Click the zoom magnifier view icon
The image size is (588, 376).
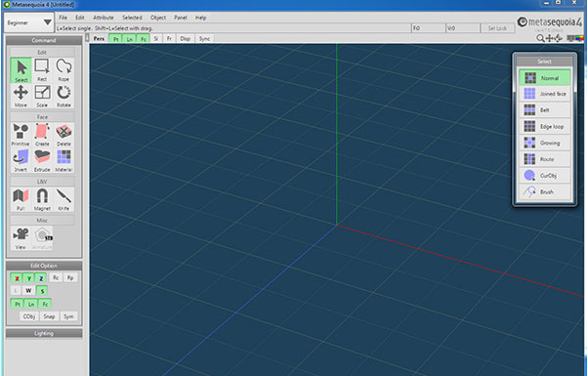540,38
